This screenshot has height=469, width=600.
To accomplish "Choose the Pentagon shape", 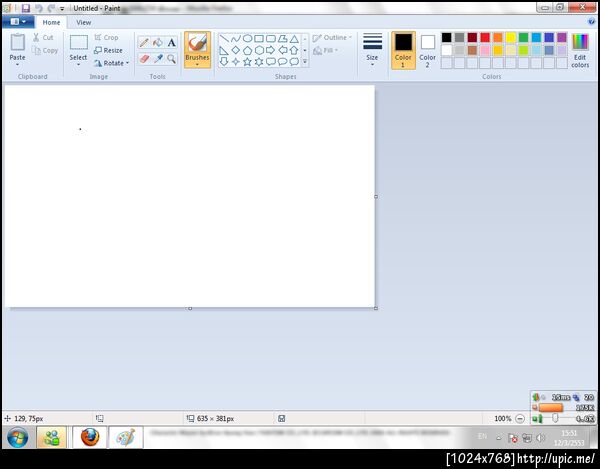I will (248, 50).
